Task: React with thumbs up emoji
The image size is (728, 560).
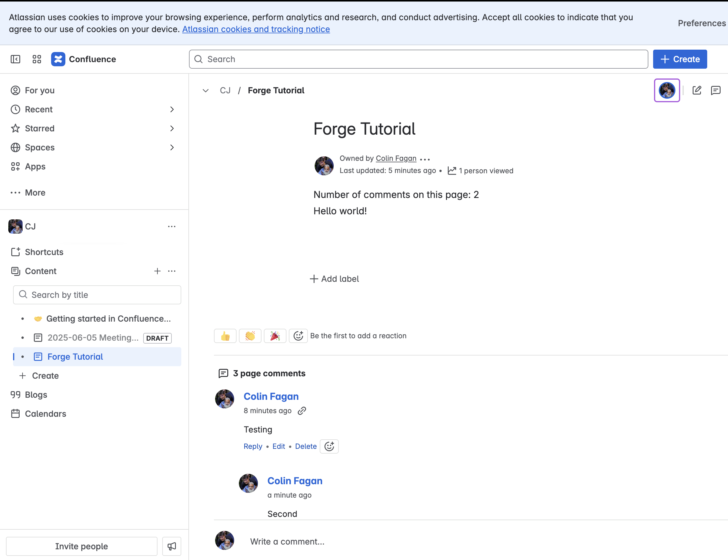Action: point(225,336)
